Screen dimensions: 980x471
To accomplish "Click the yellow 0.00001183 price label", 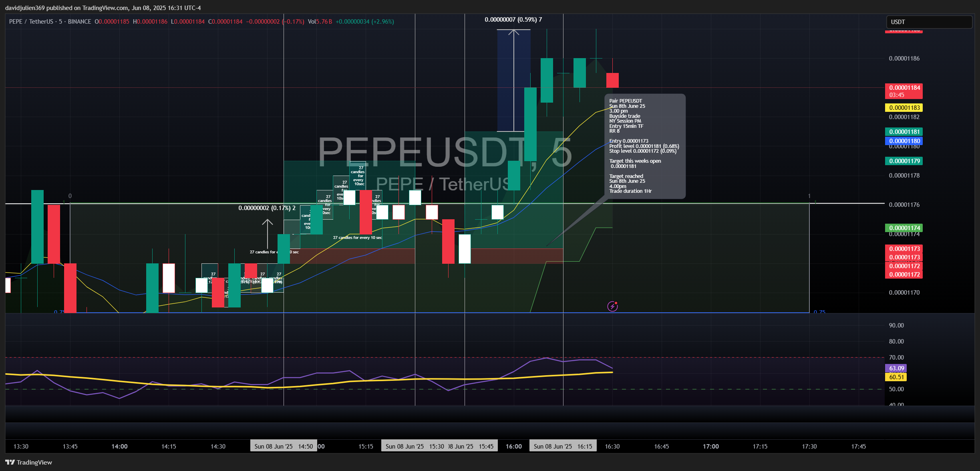I will click(904, 108).
